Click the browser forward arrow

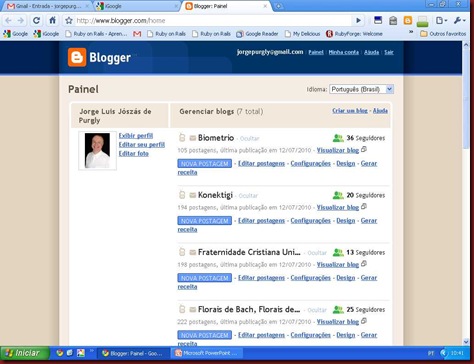coord(21,21)
